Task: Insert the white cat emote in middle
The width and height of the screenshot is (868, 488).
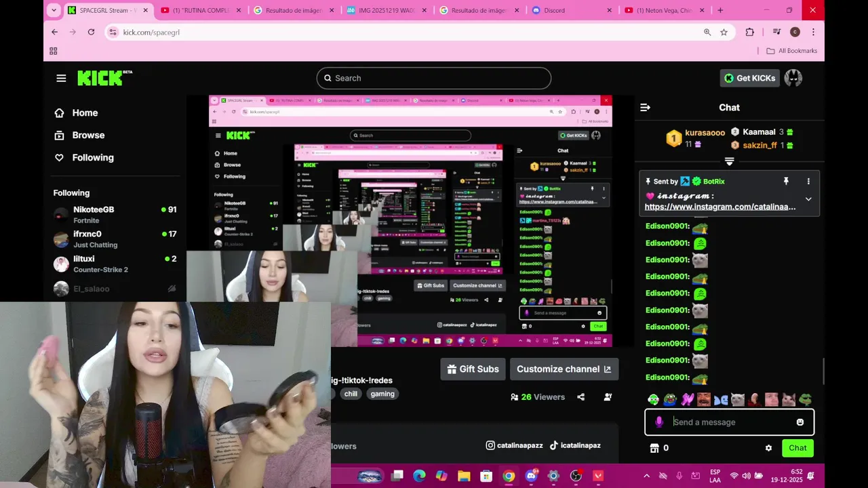Action: point(738,400)
